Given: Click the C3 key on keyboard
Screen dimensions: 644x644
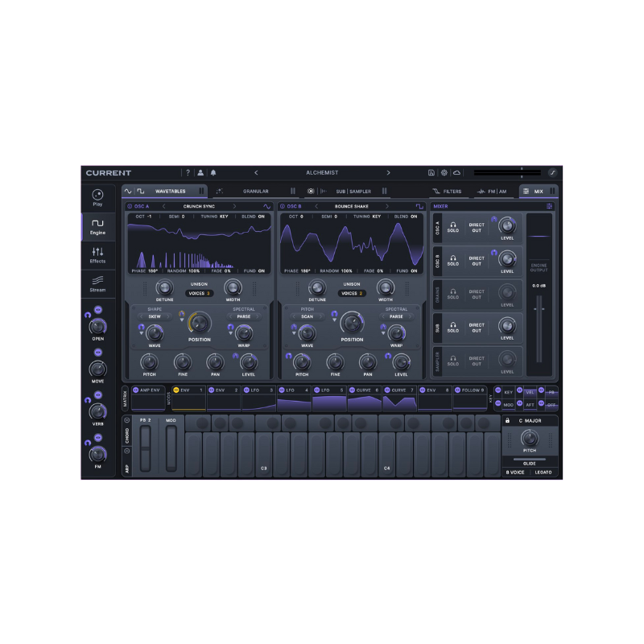Looking at the screenshot, I should coord(264,454).
